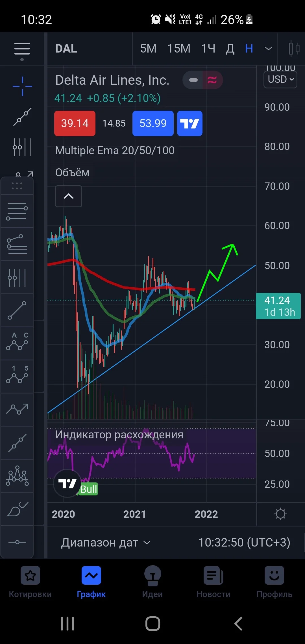
Task: Switch to the 15M timeframe
Action: pos(179,49)
